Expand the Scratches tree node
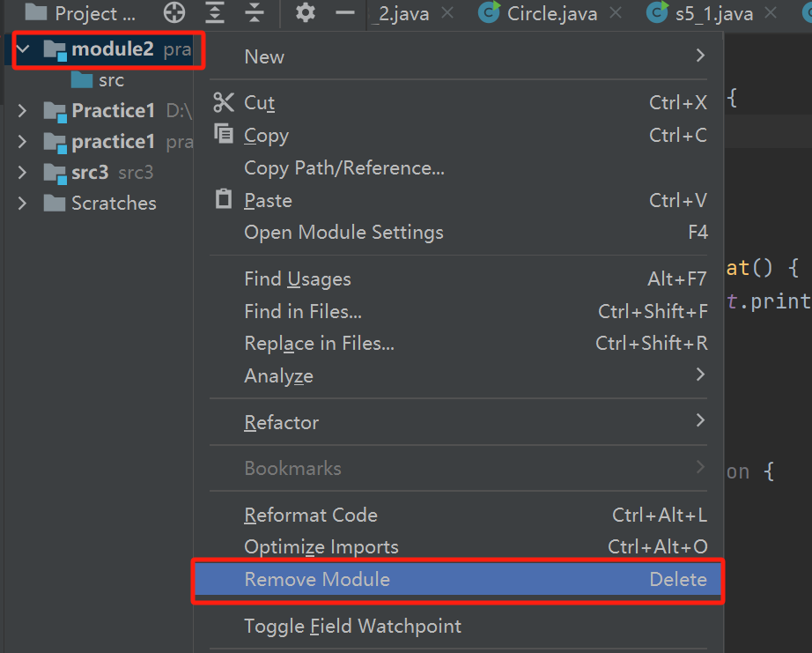The image size is (812, 653). [21, 203]
